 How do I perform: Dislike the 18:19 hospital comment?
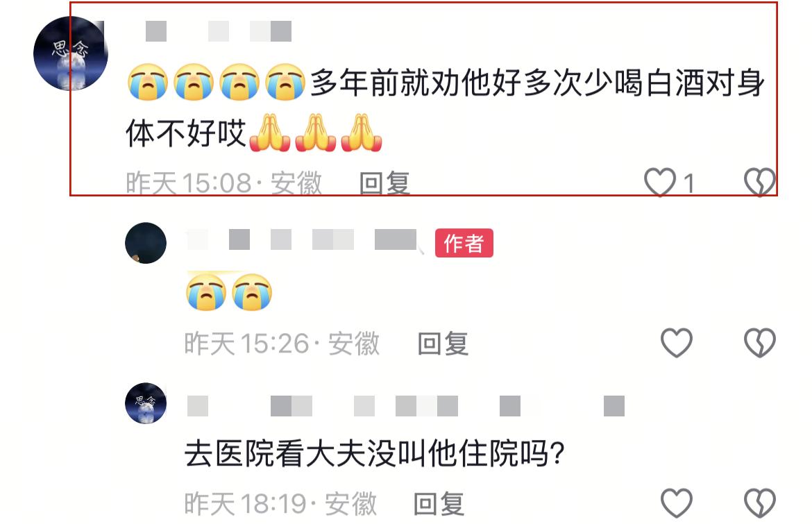pos(760,502)
